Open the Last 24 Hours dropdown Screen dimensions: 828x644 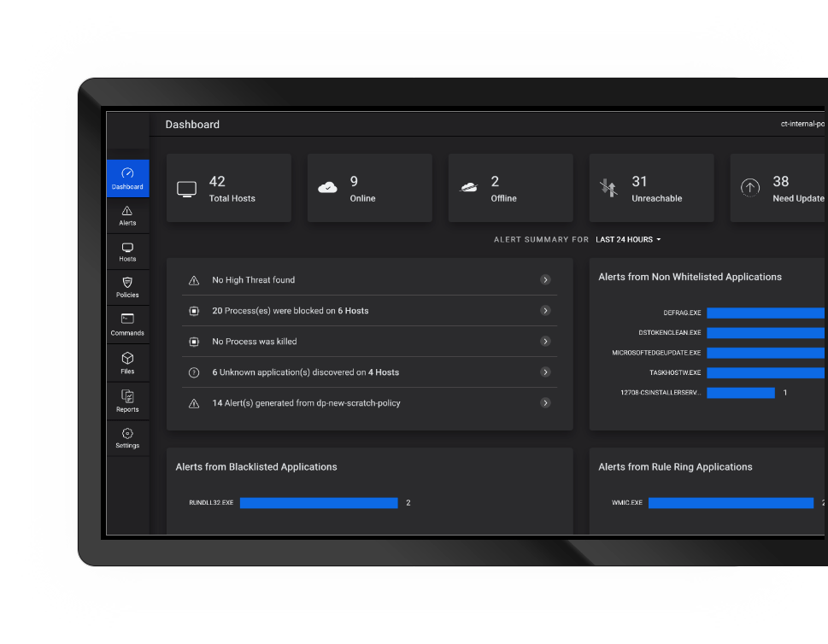(x=628, y=240)
